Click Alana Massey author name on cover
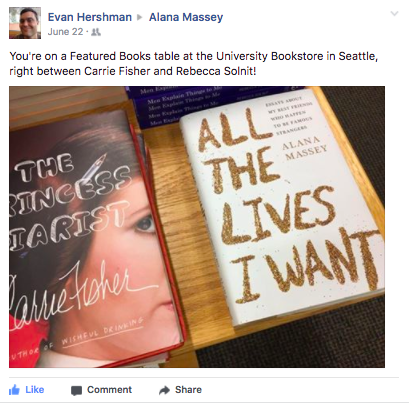This screenshot has width=409, height=403. [304, 148]
